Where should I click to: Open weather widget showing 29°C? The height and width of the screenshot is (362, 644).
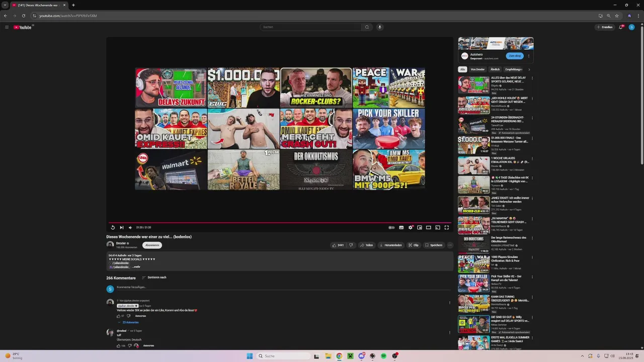coord(13,356)
